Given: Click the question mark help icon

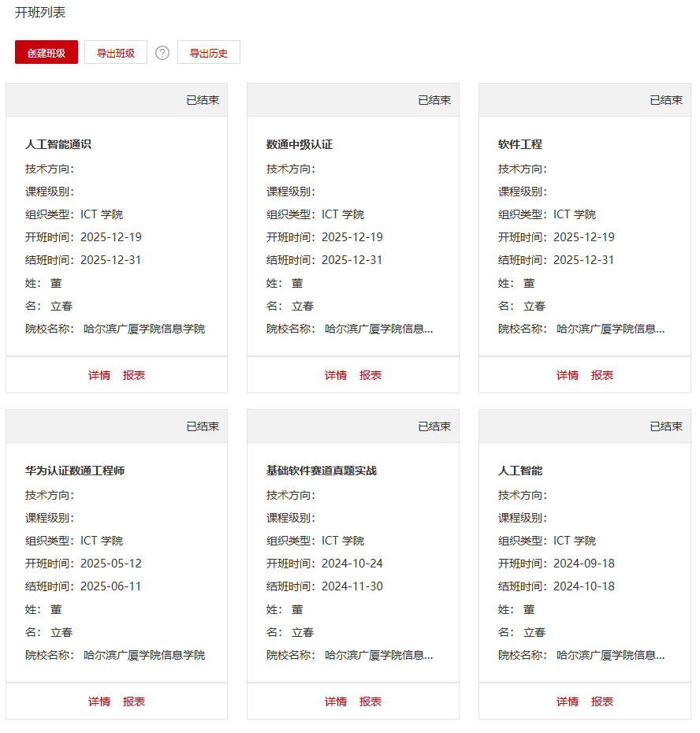Looking at the screenshot, I should point(162,53).
